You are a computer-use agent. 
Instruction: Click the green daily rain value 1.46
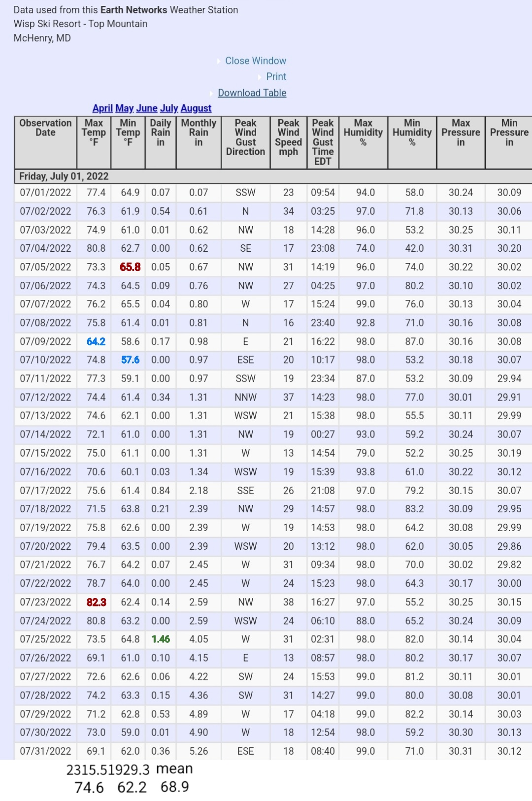[161, 639]
